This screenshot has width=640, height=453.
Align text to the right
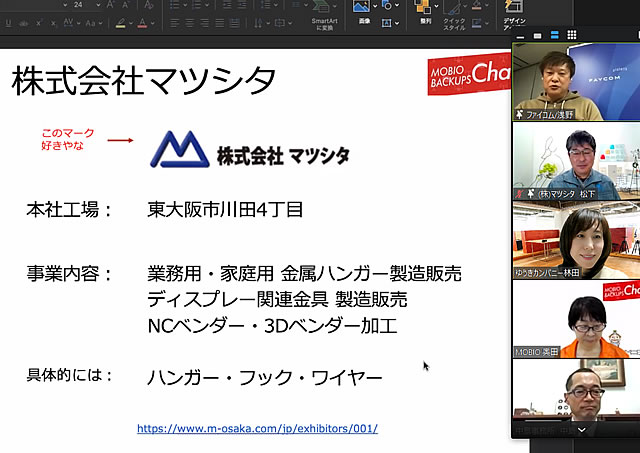pyautogui.click(x=204, y=23)
